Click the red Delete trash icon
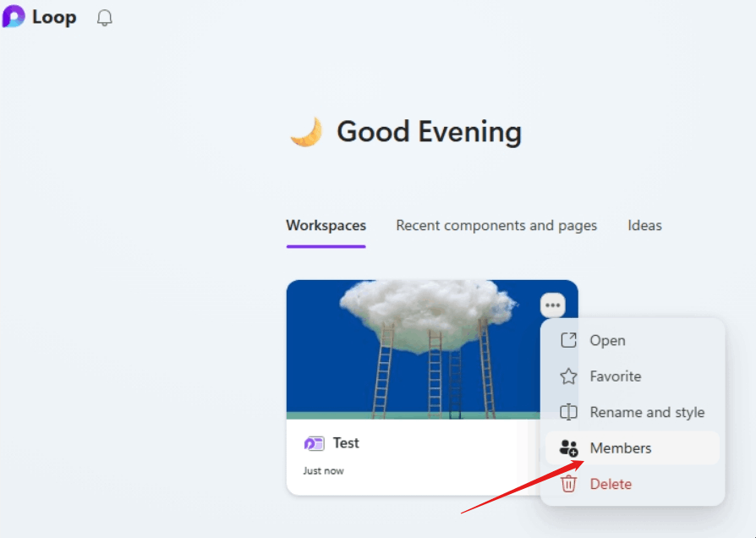This screenshot has width=756, height=538. (x=568, y=484)
